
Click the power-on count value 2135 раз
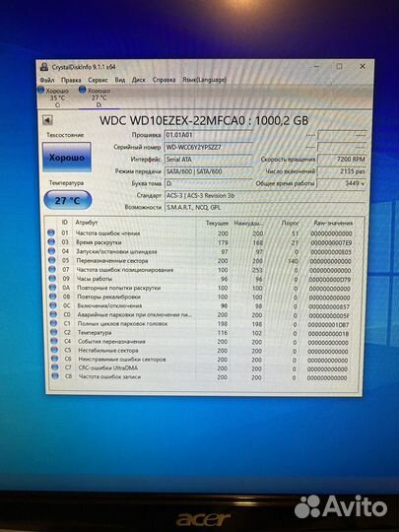342,171
